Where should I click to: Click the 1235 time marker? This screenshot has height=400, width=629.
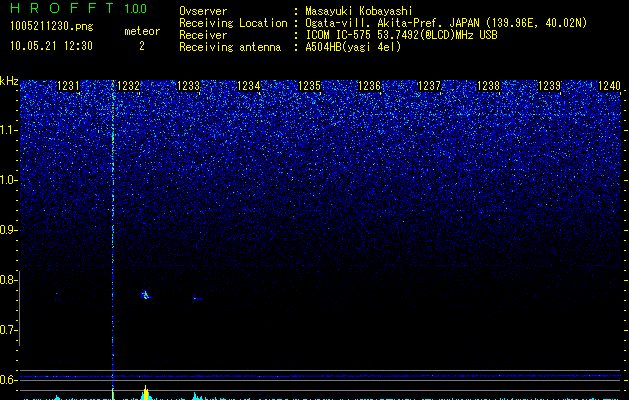309,86
